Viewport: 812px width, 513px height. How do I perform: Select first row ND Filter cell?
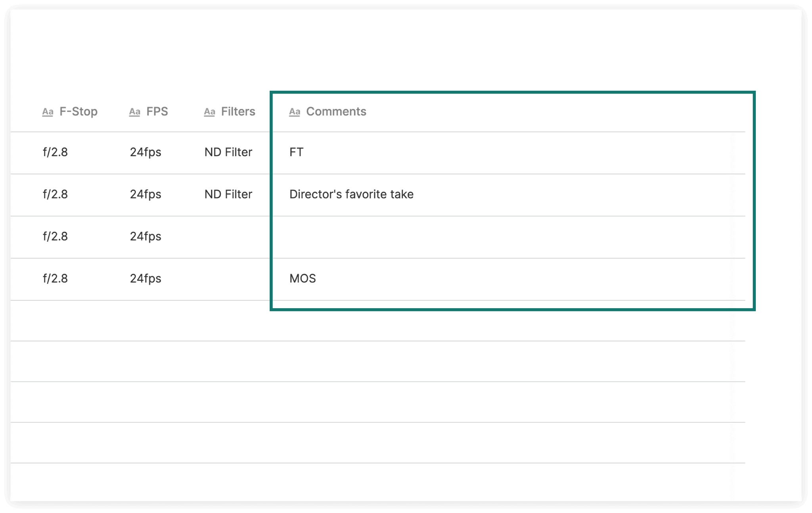[x=228, y=153]
